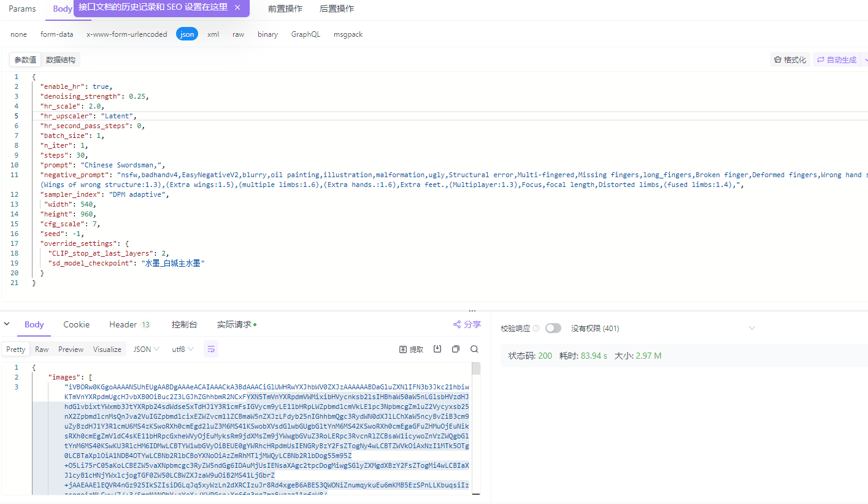Switch to 参数值 view
This screenshot has height=504, width=868.
tap(26, 59)
